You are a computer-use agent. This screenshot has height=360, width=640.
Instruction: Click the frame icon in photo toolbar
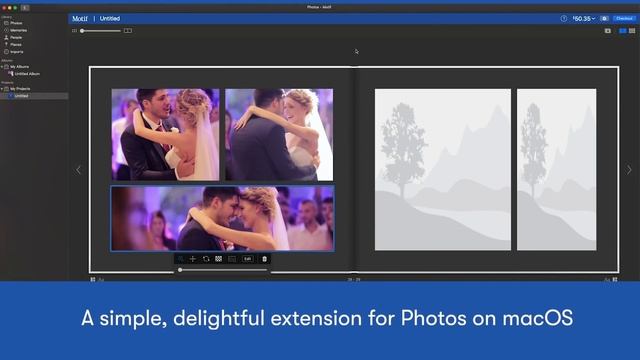pyautogui.click(x=232, y=259)
